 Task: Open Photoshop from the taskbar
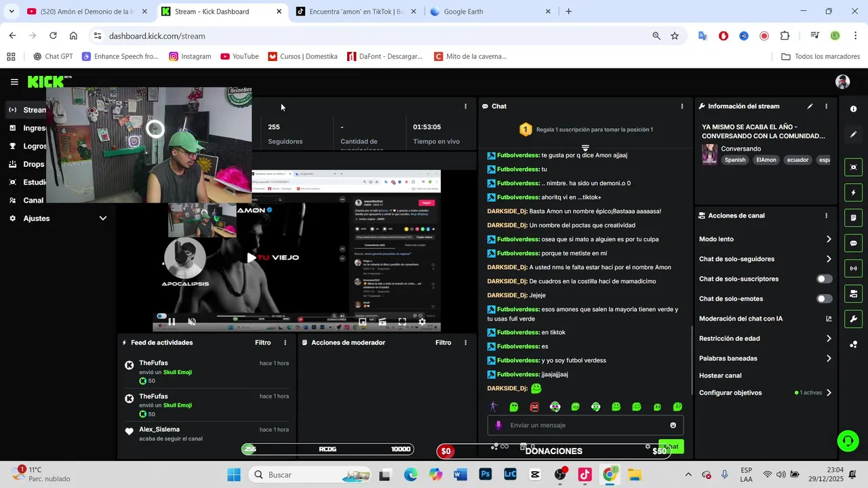(486, 474)
